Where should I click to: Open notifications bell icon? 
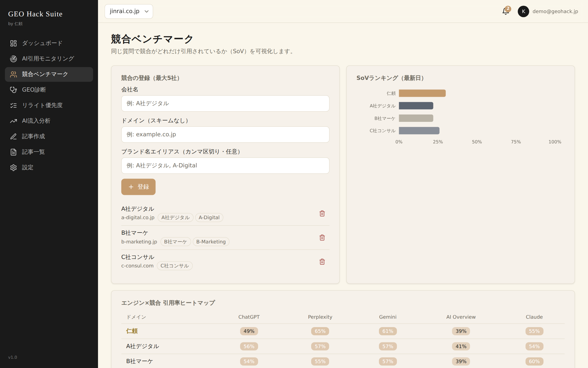[x=506, y=11]
